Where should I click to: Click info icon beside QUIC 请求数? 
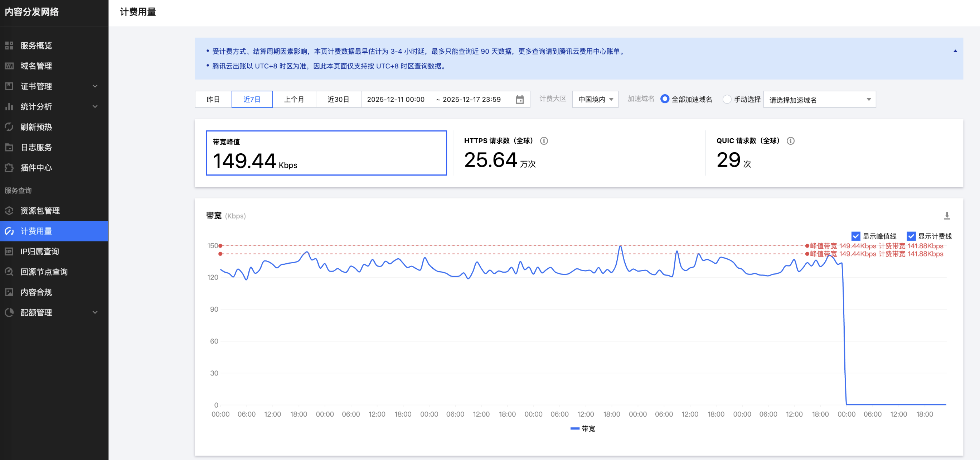790,141
